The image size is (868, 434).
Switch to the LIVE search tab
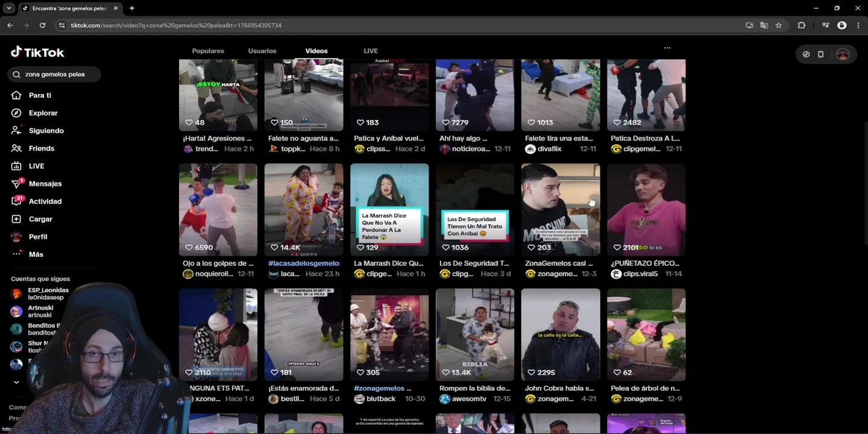(371, 51)
